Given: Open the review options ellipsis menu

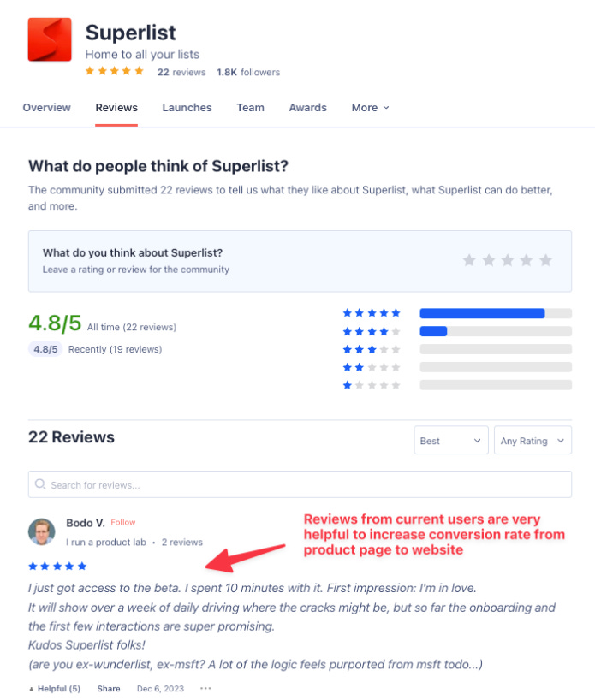Looking at the screenshot, I should pos(205,688).
